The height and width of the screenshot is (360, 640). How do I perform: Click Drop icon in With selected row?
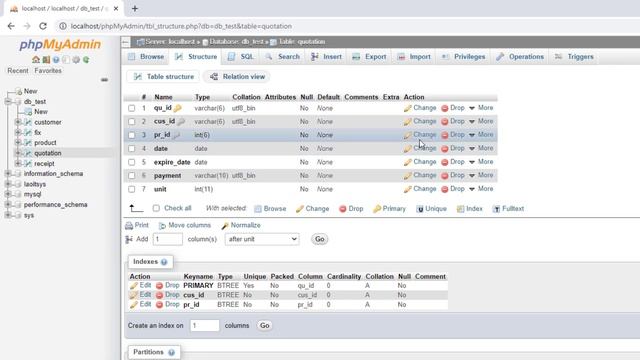(x=343, y=209)
